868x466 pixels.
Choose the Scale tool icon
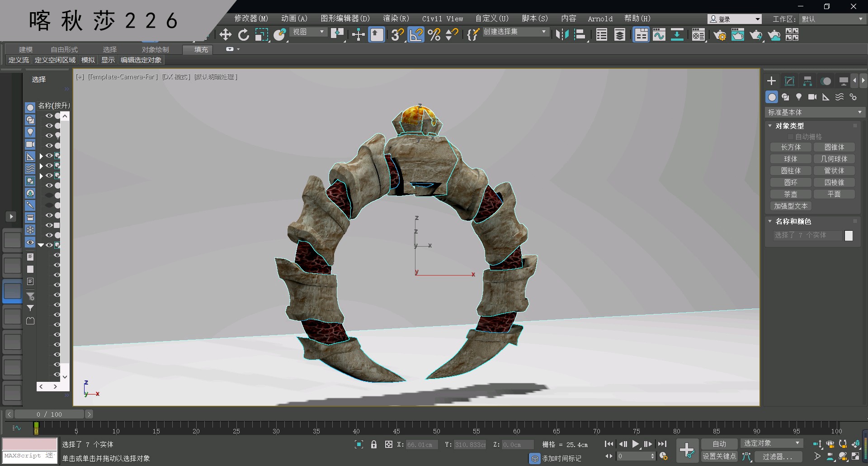pos(262,35)
